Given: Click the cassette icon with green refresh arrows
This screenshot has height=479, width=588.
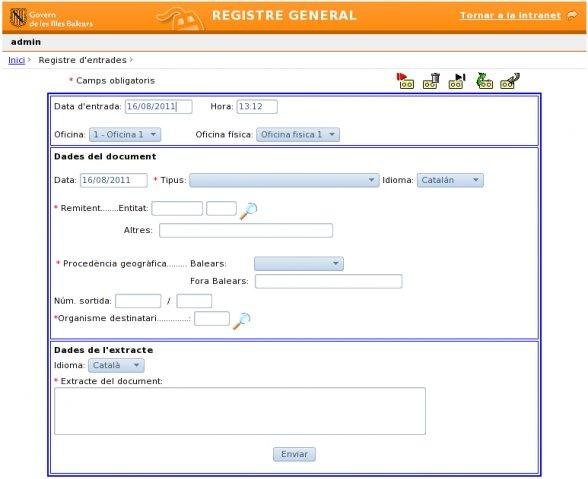Looking at the screenshot, I should pyautogui.click(x=484, y=81).
